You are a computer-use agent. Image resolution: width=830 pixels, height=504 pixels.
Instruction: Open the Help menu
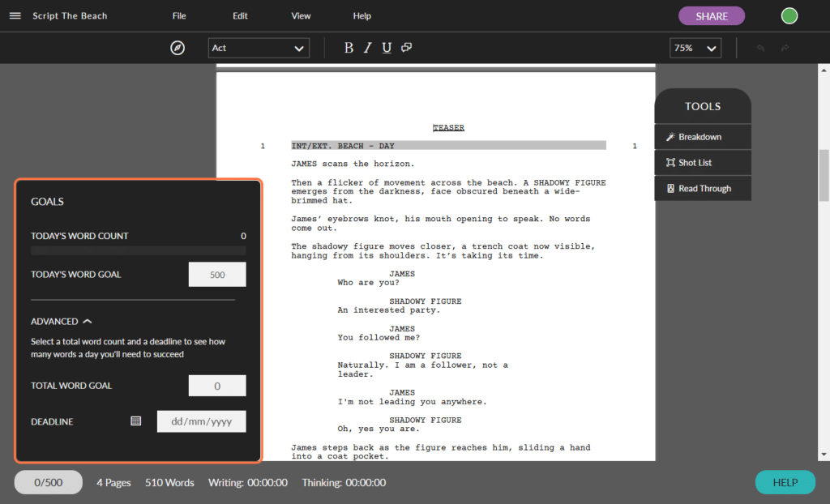point(362,16)
